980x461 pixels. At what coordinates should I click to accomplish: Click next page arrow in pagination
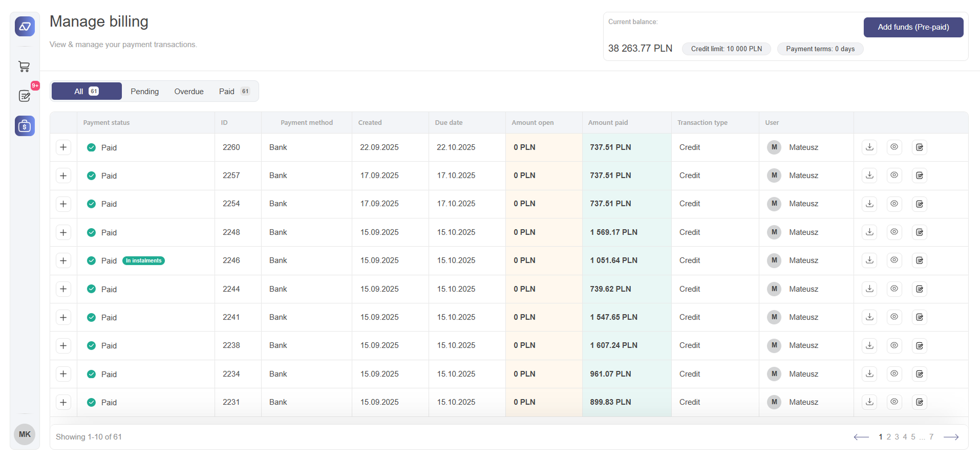[951, 437]
